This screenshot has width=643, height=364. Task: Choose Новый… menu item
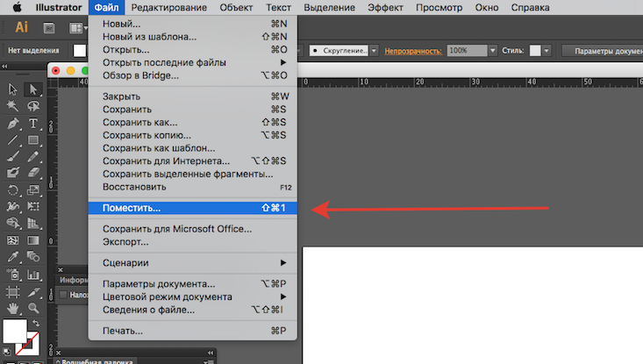[193, 24]
